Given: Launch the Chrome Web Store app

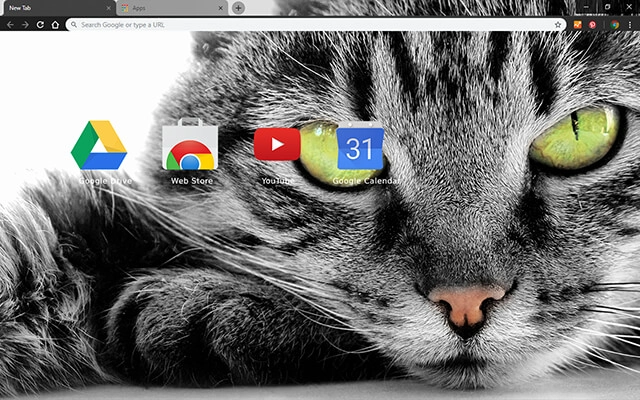Looking at the screenshot, I should coord(190,144).
